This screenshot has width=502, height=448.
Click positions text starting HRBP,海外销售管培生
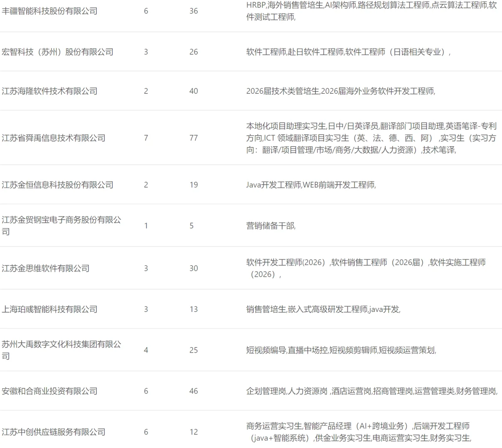point(371,11)
